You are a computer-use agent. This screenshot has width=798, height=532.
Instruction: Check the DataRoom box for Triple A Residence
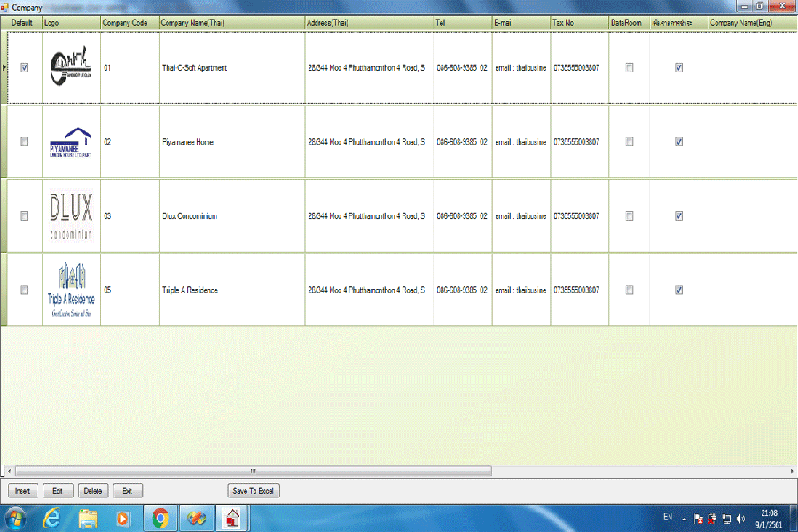click(630, 290)
